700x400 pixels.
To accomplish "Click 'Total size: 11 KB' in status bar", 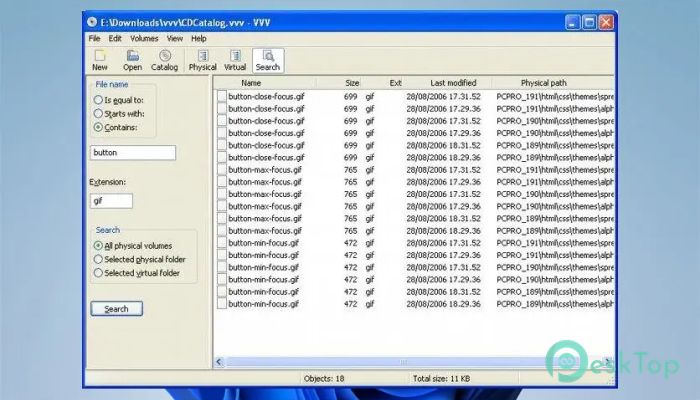I will 441,379.
